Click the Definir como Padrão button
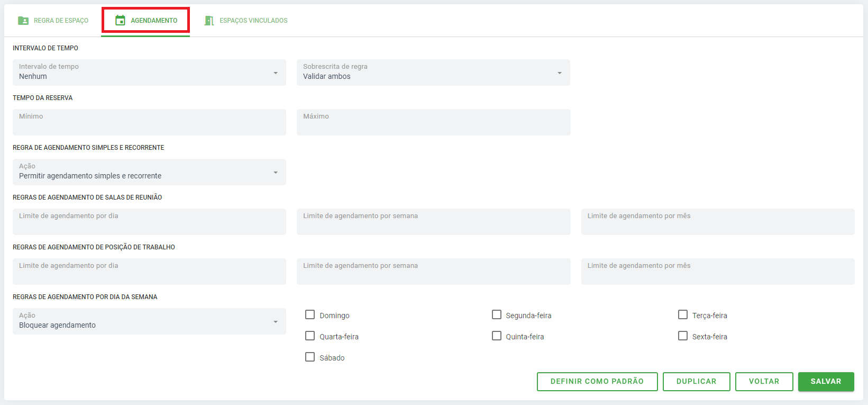 pos(597,381)
